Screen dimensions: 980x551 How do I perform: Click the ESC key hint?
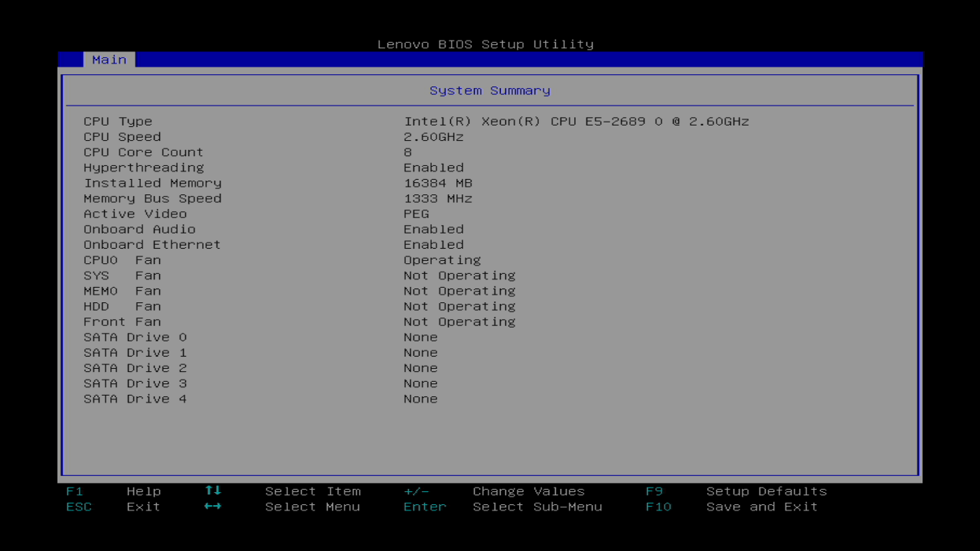(79, 507)
